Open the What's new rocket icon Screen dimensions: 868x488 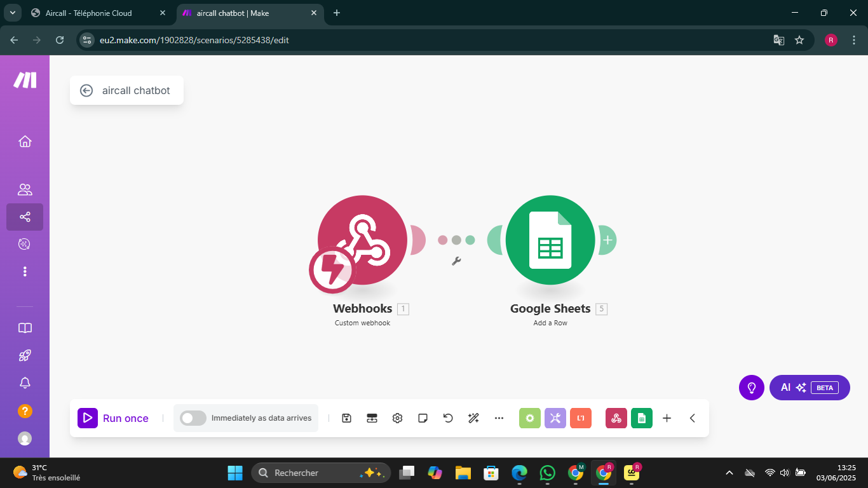pyautogui.click(x=25, y=355)
